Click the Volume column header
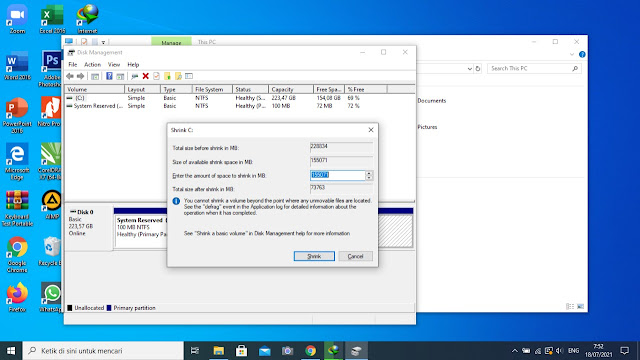Viewport: 640px width, 360px height. (95, 89)
